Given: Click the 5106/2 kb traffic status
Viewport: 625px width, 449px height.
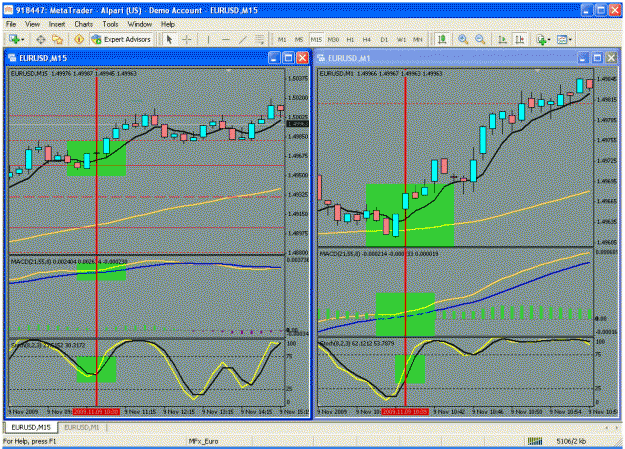Looking at the screenshot, I should coord(571,441).
